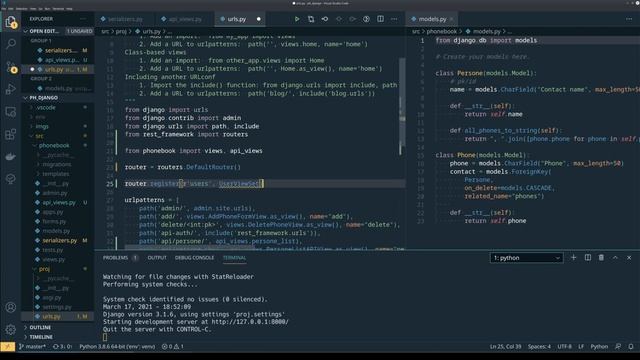The width and height of the screenshot is (640, 360).
Task: Open the Accounts menu icon
Action: (x=11, y=307)
